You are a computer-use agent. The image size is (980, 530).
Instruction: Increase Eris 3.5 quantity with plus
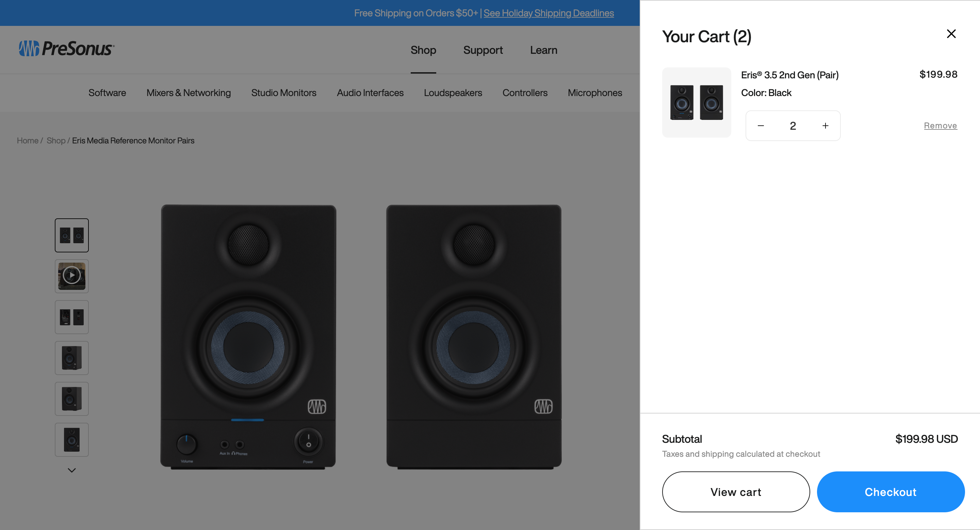[x=825, y=126]
